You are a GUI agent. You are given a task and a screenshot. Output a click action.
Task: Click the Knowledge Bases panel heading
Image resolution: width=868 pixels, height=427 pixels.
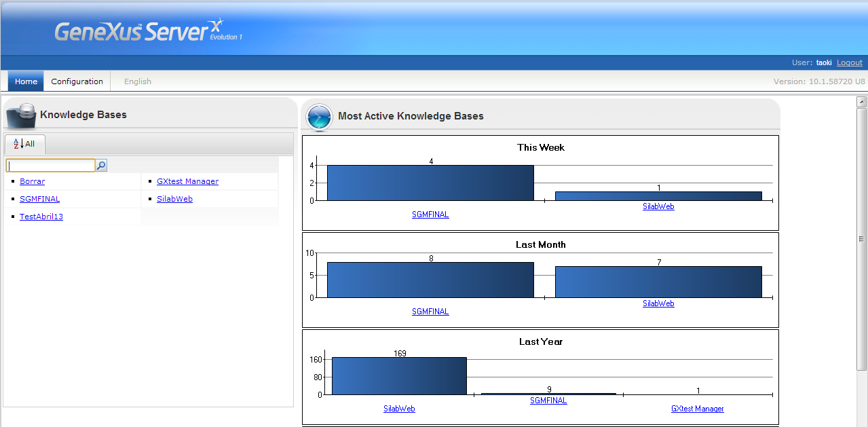pyautogui.click(x=83, y=115)
